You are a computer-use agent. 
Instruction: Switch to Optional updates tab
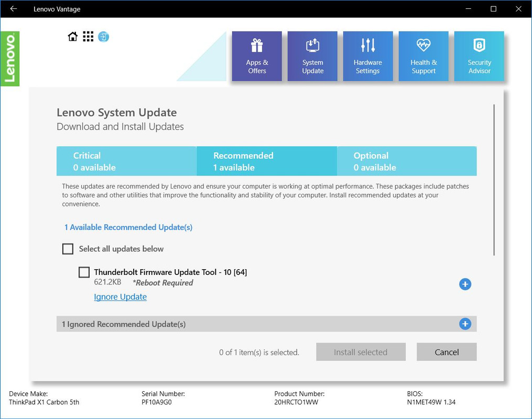tap(407, 161)
